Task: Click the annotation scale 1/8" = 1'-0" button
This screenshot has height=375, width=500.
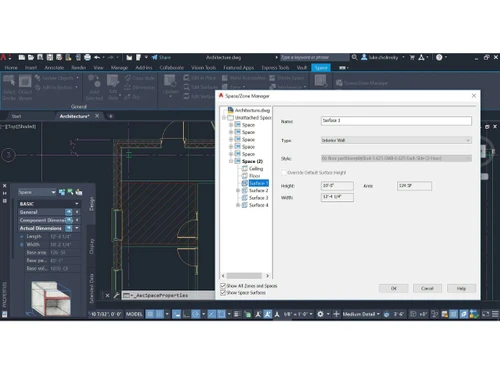Action: pos(298,314)
